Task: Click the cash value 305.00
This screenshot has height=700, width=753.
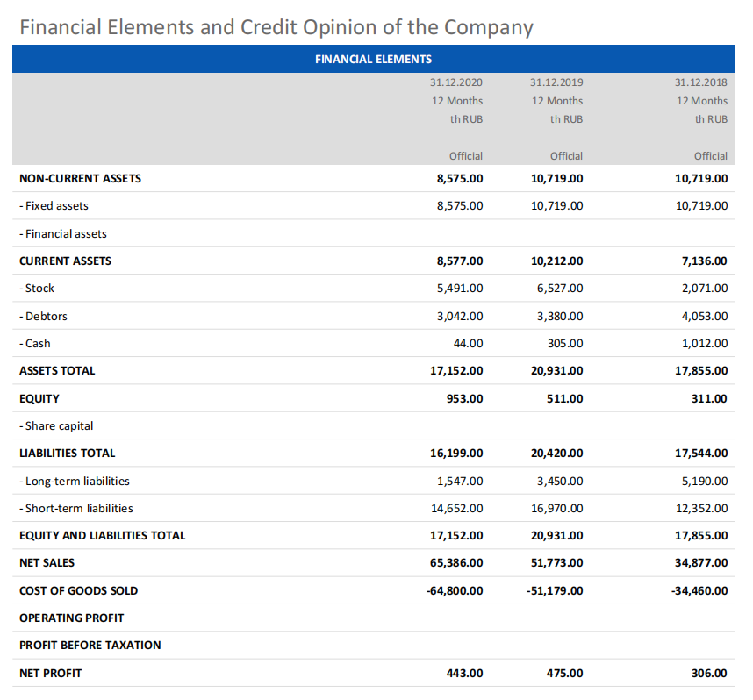Action: 565,344
